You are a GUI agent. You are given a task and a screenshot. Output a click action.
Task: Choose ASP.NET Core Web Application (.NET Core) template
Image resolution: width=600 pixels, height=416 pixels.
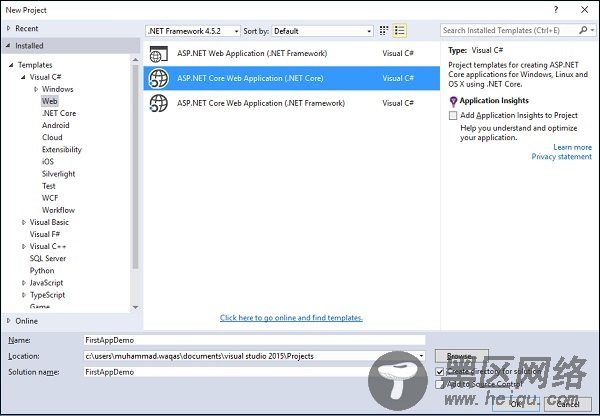(292, 78)
